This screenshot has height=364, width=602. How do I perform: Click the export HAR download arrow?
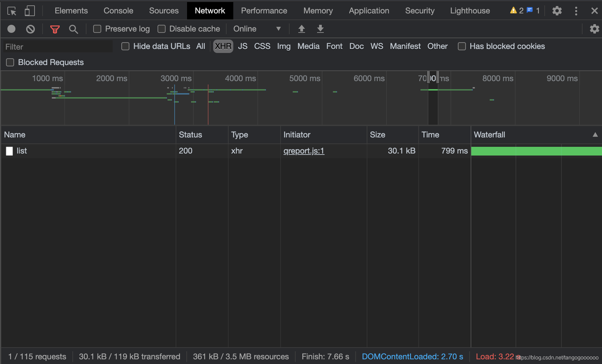(320, 29)
